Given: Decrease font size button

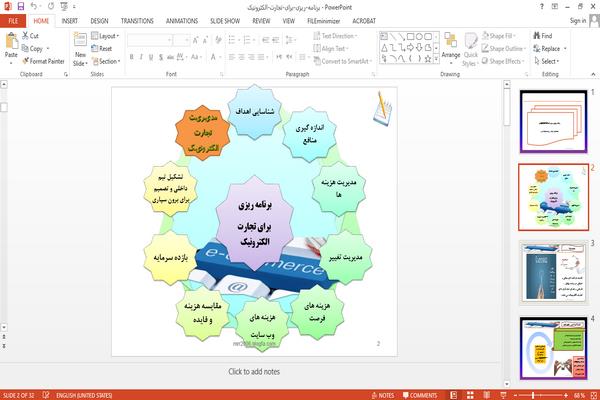Looking at the screenshot, I should (205, 40).
